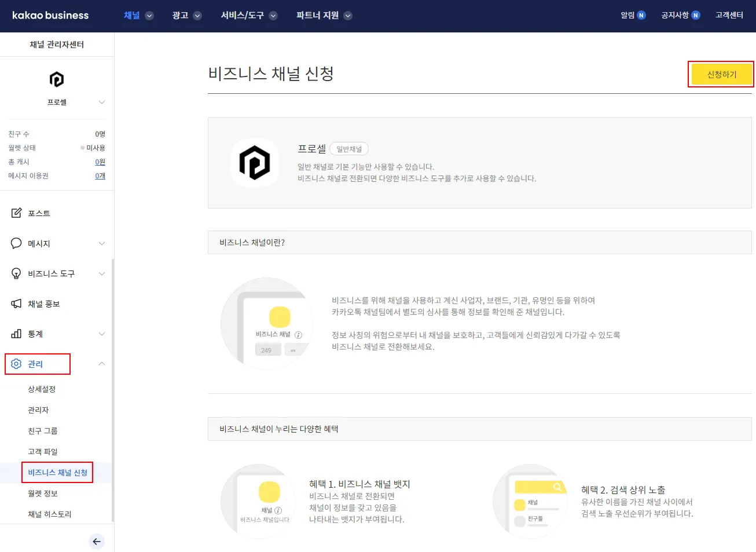Click the 혜택 2. 검색 상위 노출 title
The width and height of the screenshot is (756, 552).
click(x=623, y=490)
